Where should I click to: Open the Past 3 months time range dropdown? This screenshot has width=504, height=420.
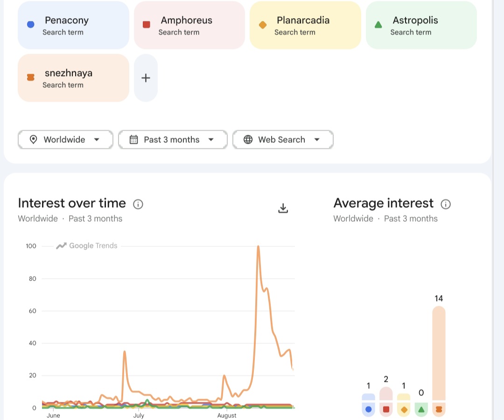(x=173, y=140)
